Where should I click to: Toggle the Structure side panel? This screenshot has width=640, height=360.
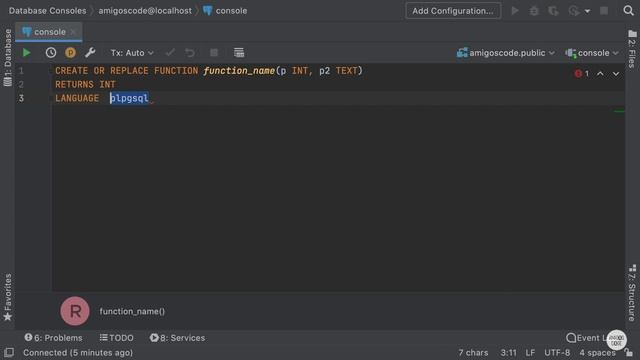(x=632, y=293)
